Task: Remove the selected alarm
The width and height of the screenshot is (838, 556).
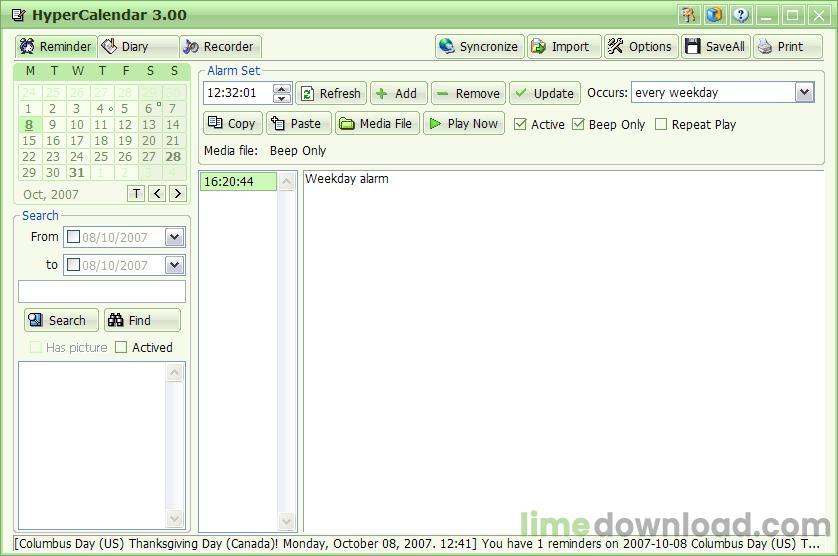Action: click(x=468, y=94)
